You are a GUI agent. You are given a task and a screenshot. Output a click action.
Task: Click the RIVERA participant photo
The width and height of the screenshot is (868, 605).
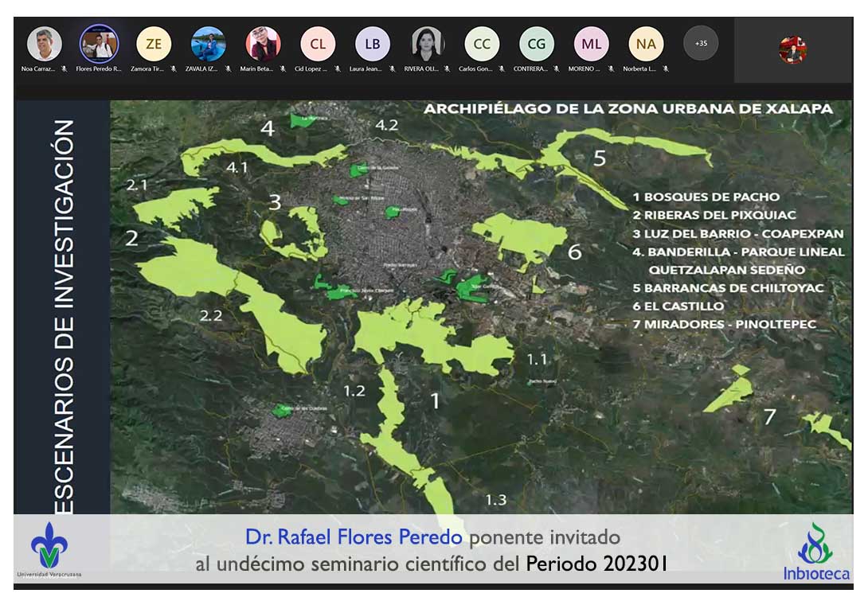click(x=428, y=44)
